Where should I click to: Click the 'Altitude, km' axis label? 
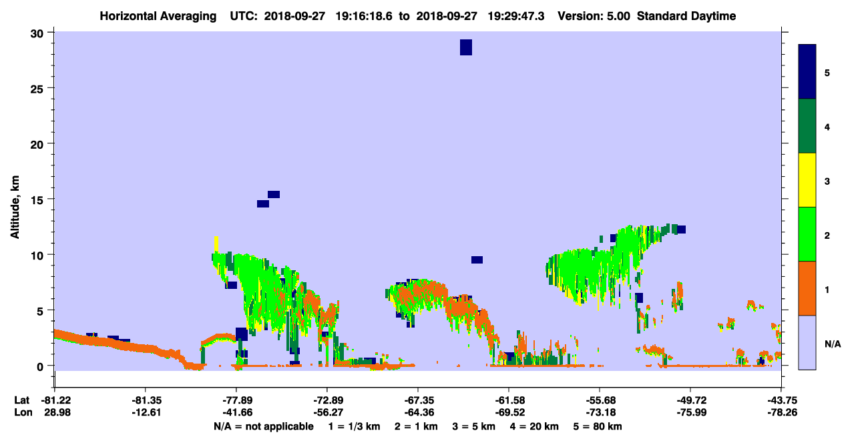pos(15,207)
